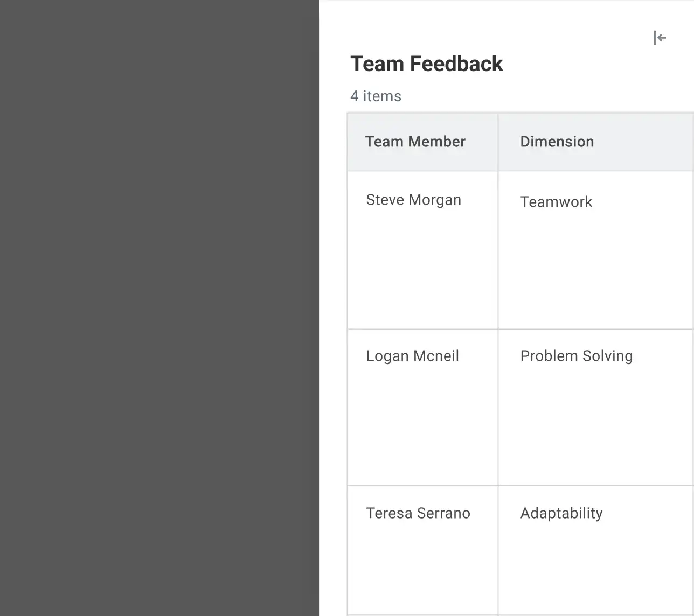Click divider between Team Member and Dimension headers
The width and height of the screenshot is (694, 616).
498,142
